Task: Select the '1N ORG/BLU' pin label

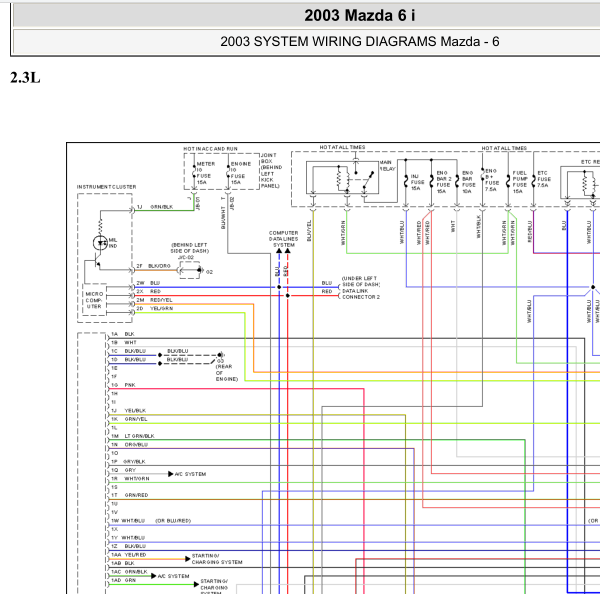Action: point(129,444)
